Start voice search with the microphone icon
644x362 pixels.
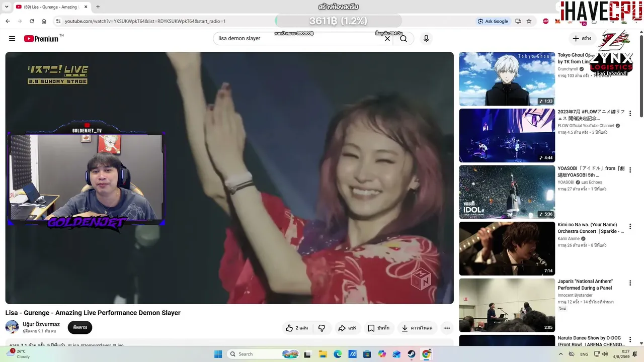(426, 39)
